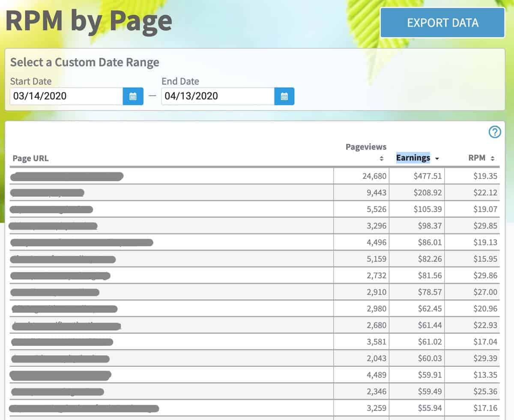Viewport: 514px width, 420px height.
Task: Click the help question mark icon
Action: tap(495, 132)
